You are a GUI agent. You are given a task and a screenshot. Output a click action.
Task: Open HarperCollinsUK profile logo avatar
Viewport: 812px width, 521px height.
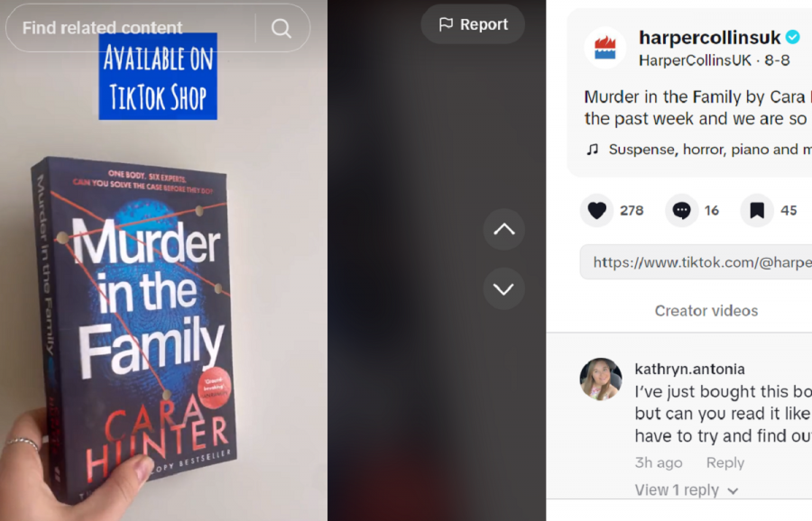(x=604, y=48)
